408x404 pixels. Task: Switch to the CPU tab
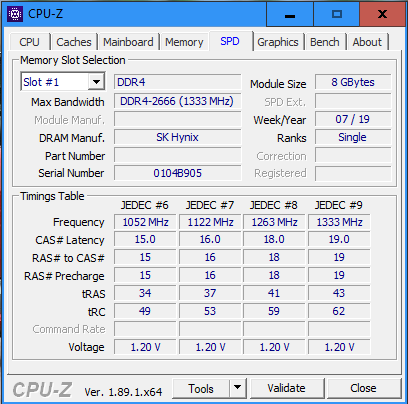(x=29, y=42)
